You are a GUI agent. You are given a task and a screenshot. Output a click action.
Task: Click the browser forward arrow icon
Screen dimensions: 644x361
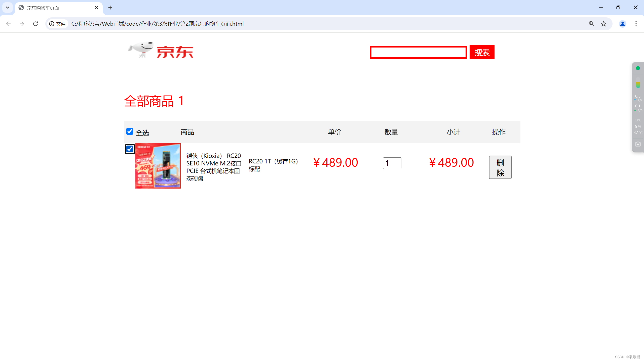pos(22,24)
